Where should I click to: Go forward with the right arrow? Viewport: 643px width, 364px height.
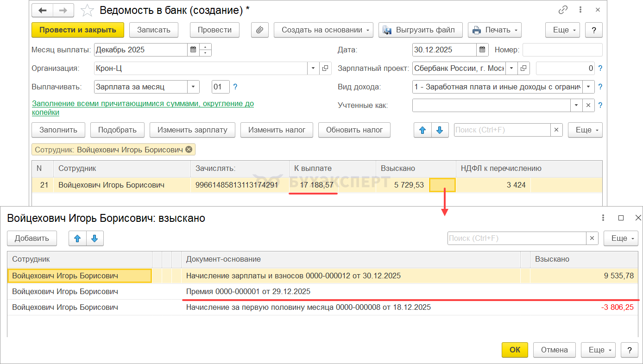(64, 10)
